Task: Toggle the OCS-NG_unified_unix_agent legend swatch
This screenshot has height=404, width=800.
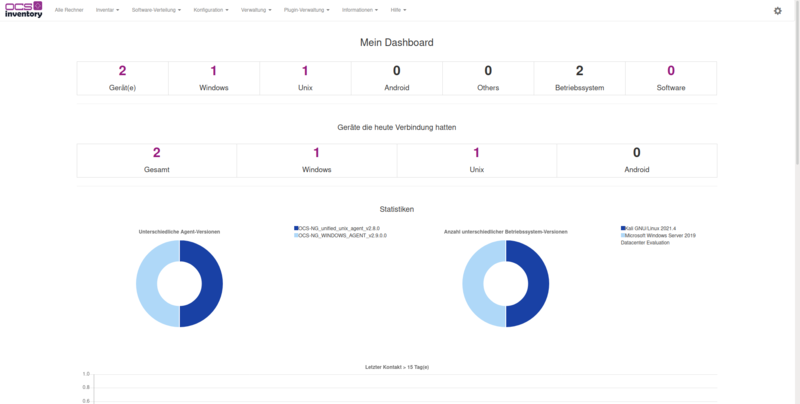Action: 296,228
